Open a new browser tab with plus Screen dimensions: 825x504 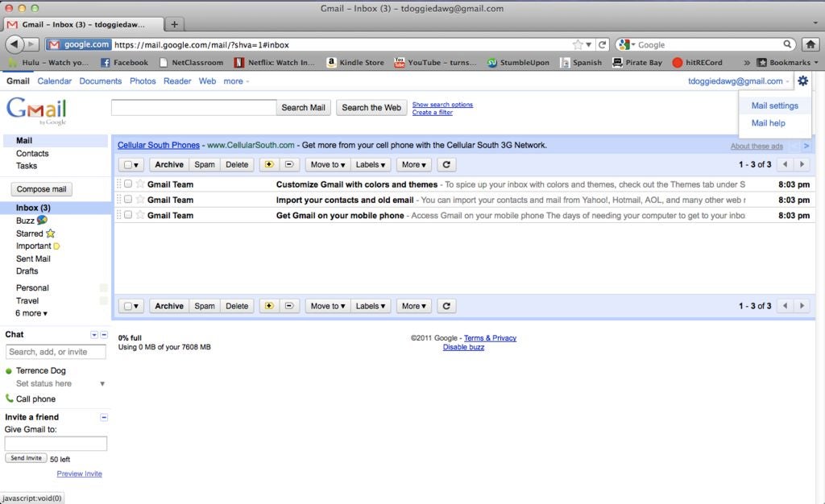174,24
